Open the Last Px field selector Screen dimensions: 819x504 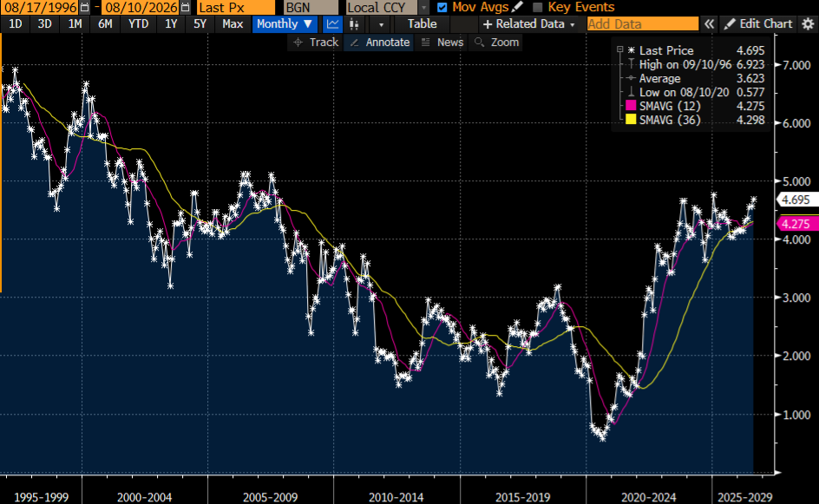pyautogui.click(x=236, y=8)
